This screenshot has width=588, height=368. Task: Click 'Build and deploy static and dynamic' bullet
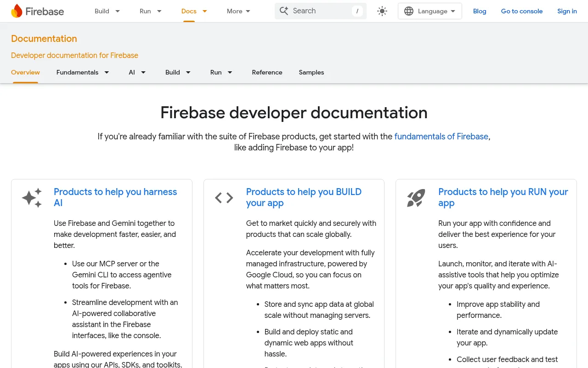coord(309,343)
